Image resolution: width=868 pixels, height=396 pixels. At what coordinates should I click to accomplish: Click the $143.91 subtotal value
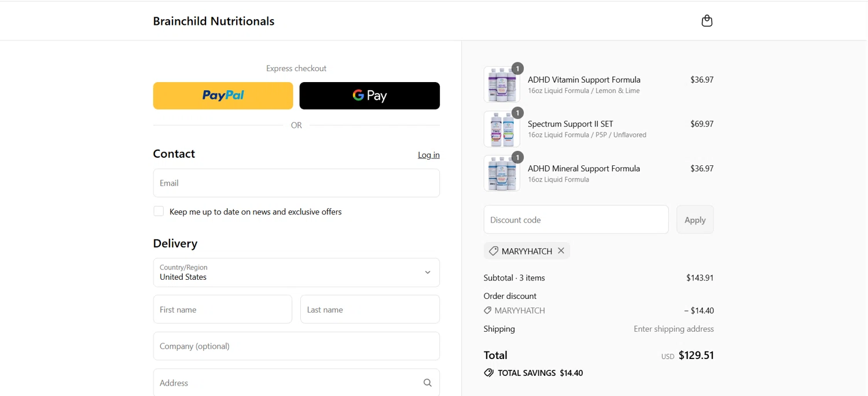(700, 277)
